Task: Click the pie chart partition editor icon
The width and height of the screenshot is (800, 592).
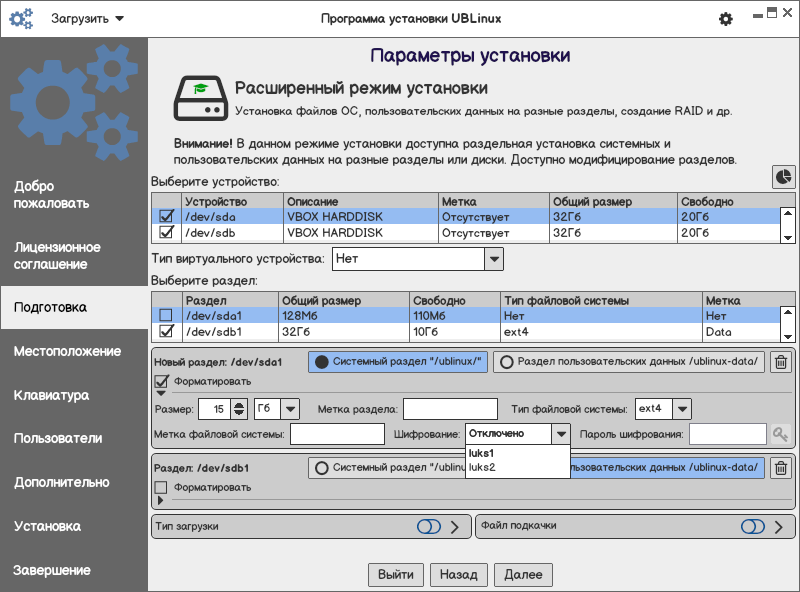Action: [783, 176]
